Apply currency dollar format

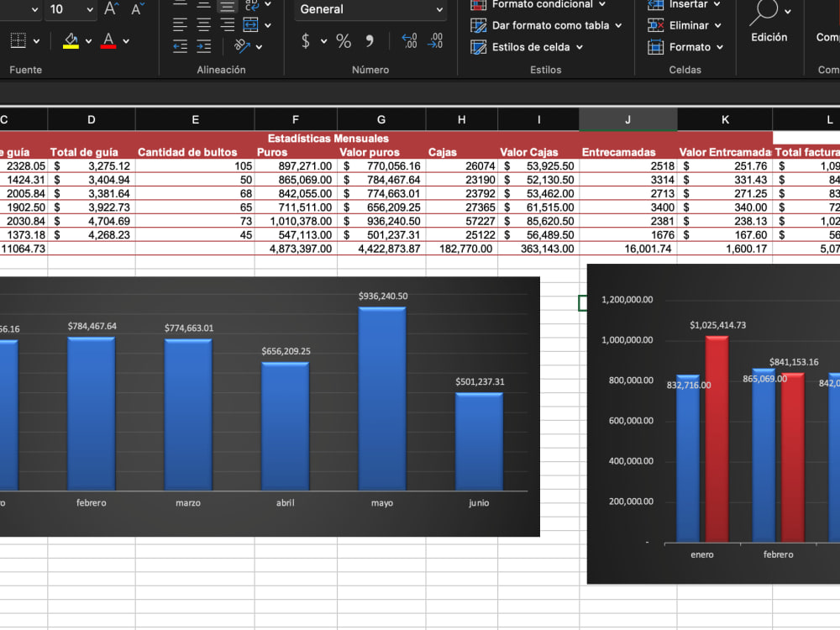coord(306,40)
